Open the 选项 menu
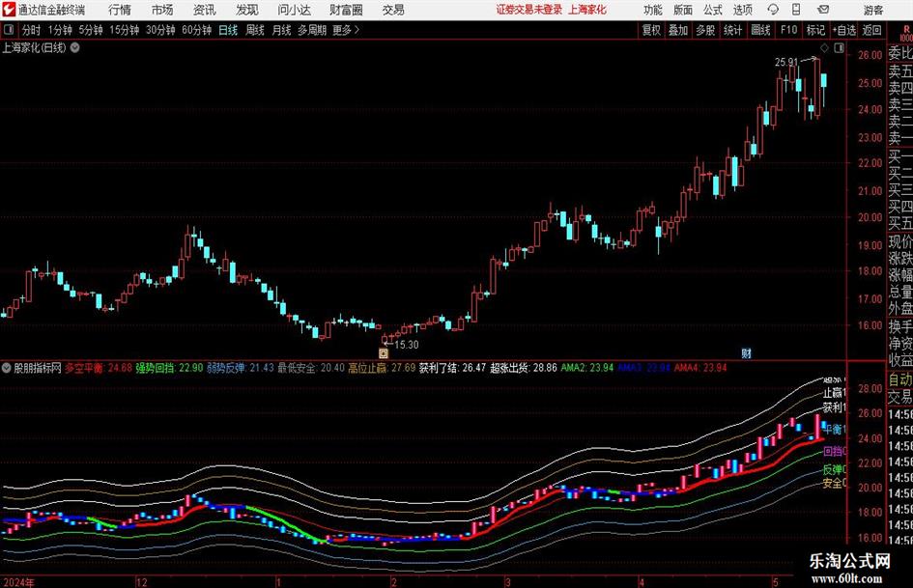The width and height of the screenshot is (913, 588). tap(742, 10)
